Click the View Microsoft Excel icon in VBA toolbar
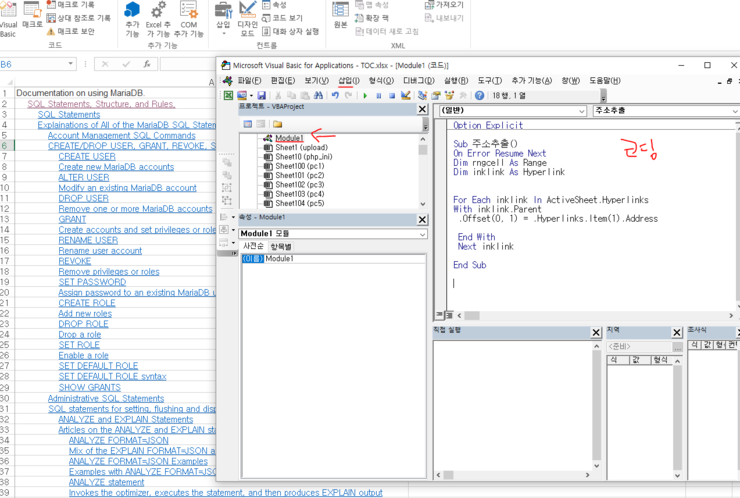This screenshot has width=740, height=498. 228,95
